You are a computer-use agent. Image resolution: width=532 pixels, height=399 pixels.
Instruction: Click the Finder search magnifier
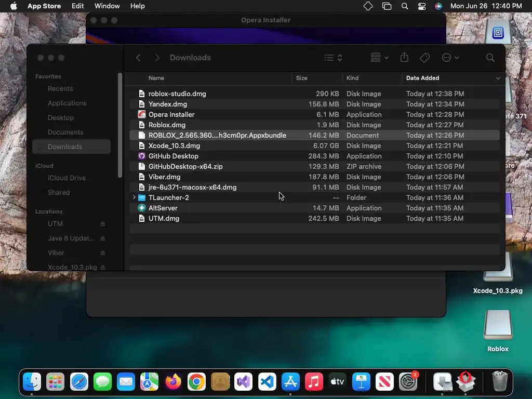coord(490,58)
